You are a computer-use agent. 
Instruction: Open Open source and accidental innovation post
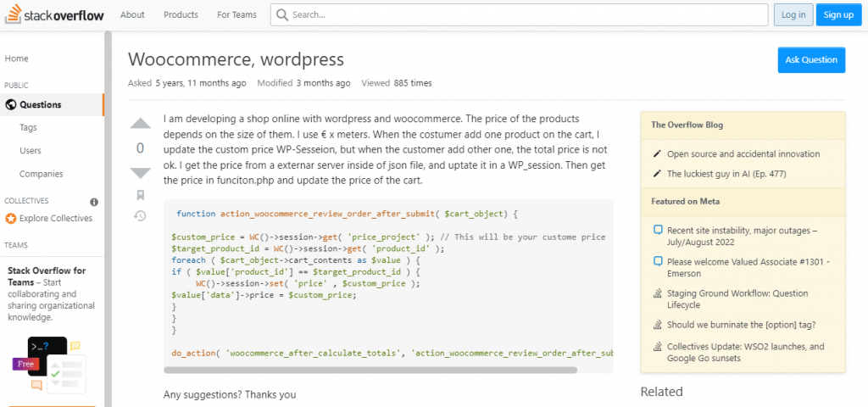743,154
